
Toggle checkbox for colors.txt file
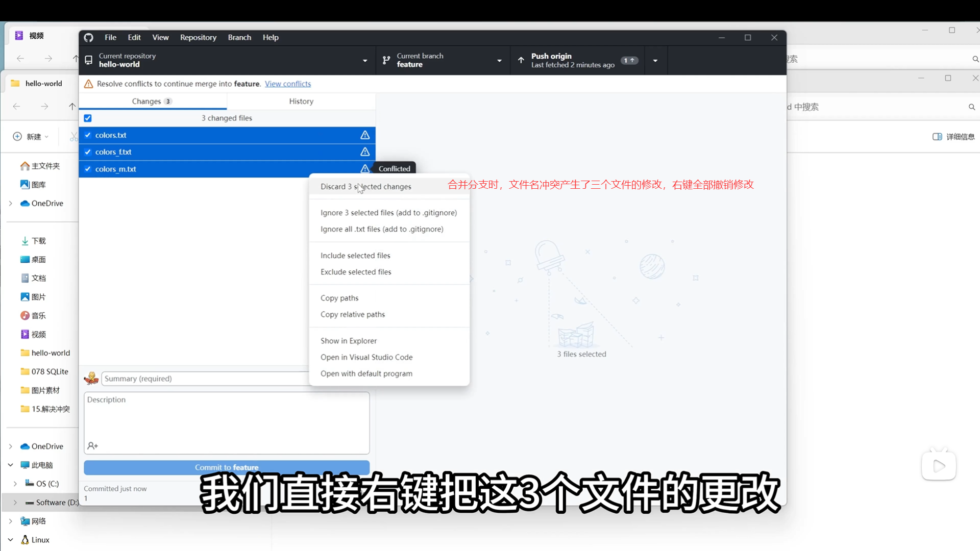tap(88, 135)
